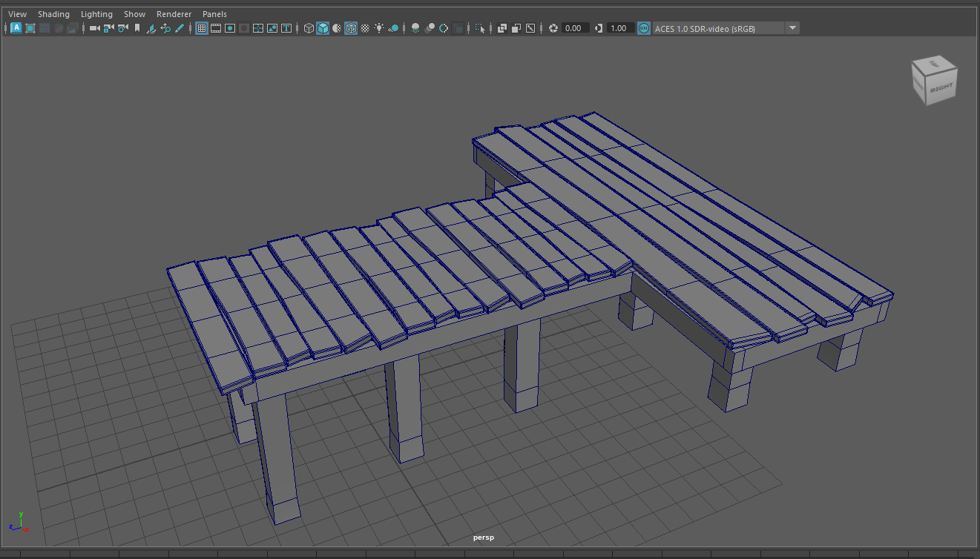Open the ACES view transform dropdown
The height and width of the screenshot is (559, 980).
pos(792,28)
